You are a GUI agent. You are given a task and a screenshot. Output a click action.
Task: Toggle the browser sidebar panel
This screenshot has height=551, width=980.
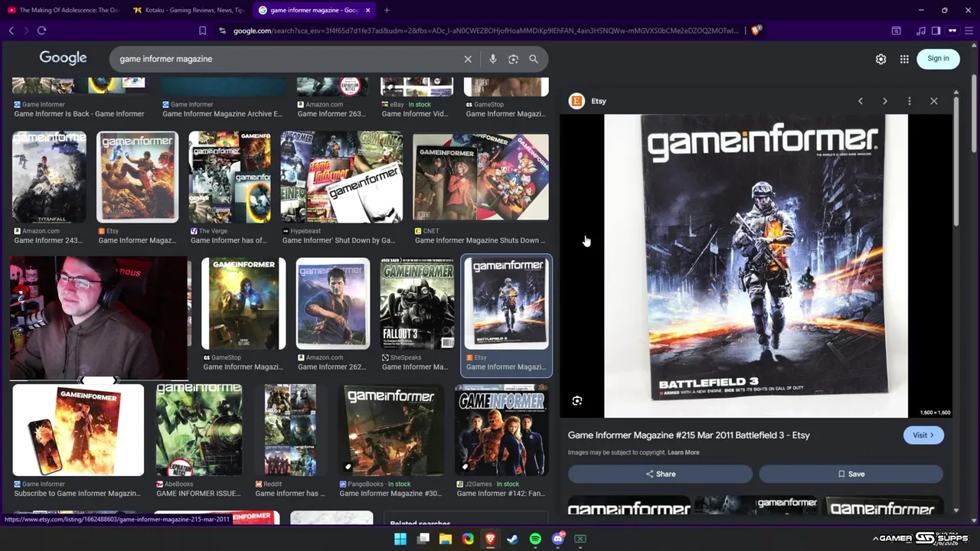[936, 31]
